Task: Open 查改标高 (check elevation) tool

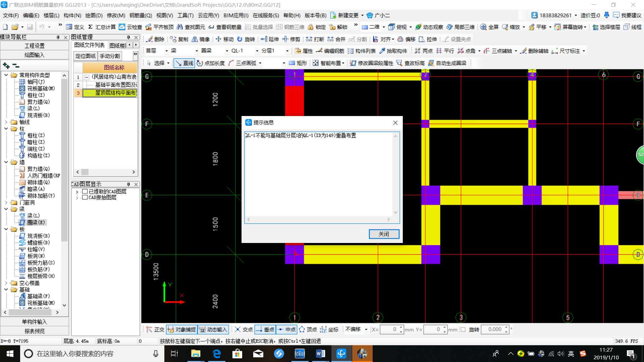Action: [411, 63]
